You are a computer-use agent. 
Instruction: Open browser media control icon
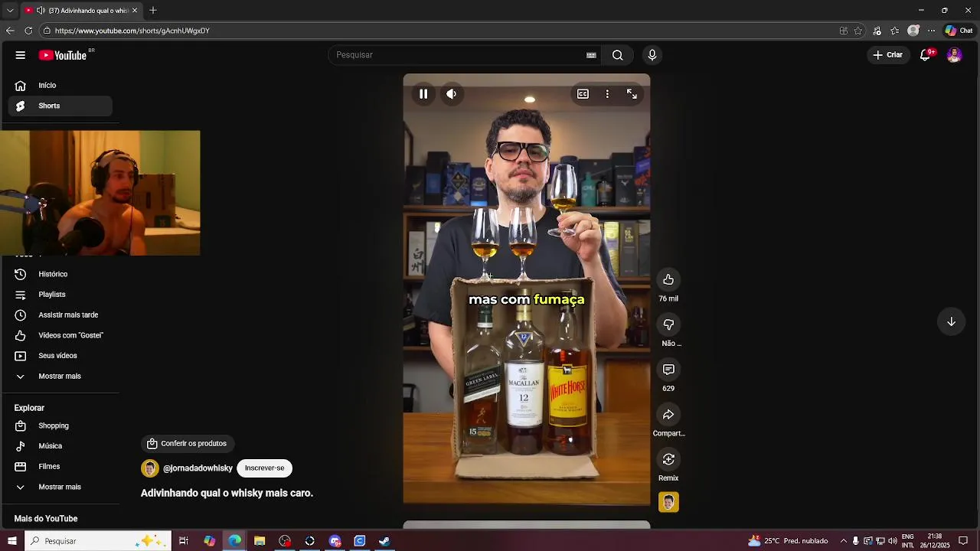coord(877,31)
